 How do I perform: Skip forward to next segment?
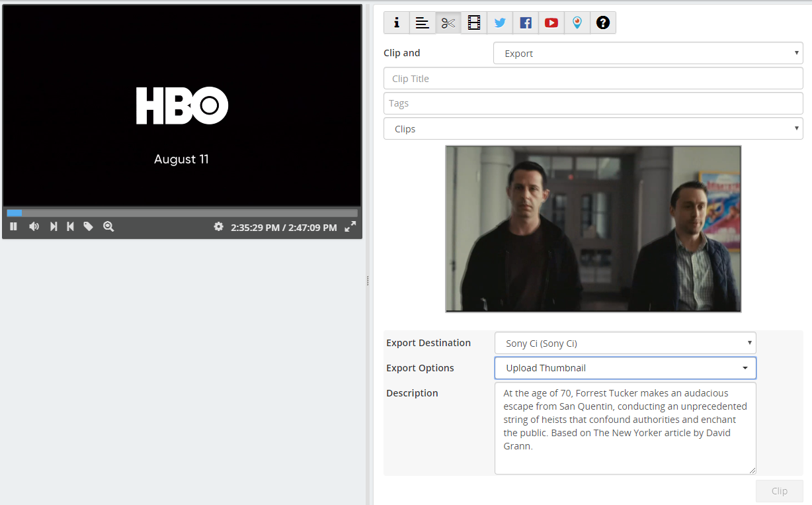pos(54,226)
